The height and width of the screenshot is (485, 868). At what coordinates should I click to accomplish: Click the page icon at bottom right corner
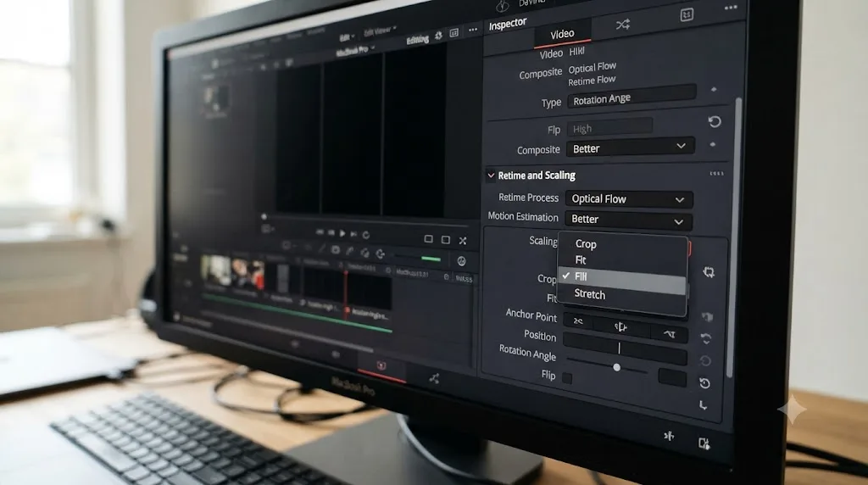coord(704,443)
